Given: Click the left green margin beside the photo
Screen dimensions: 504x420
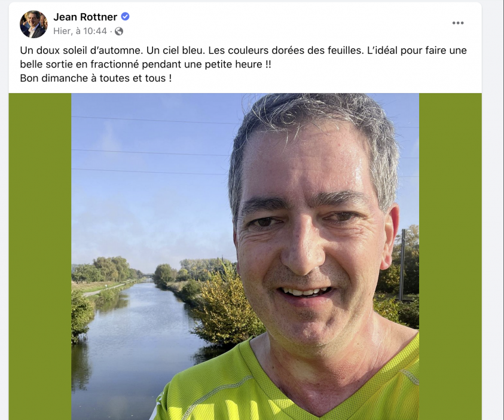Looking at the screenshot, I should [40, 256].
